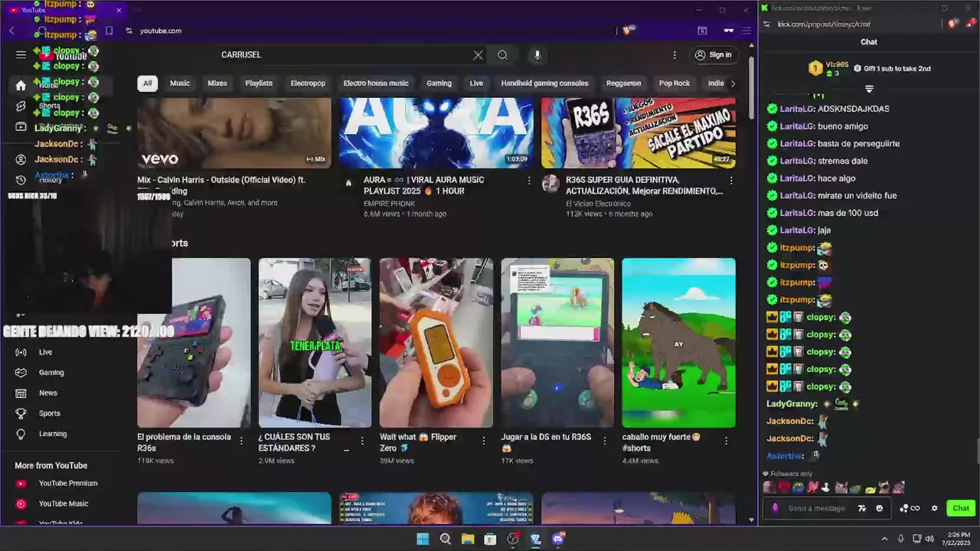
Task: Select the Mixes filter chip
Action: point(217,83)
